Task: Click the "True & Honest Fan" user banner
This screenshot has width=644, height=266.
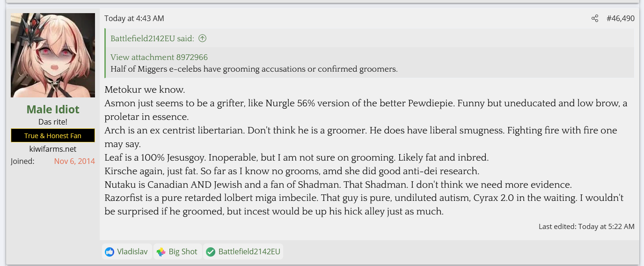Action: point(53,135)
